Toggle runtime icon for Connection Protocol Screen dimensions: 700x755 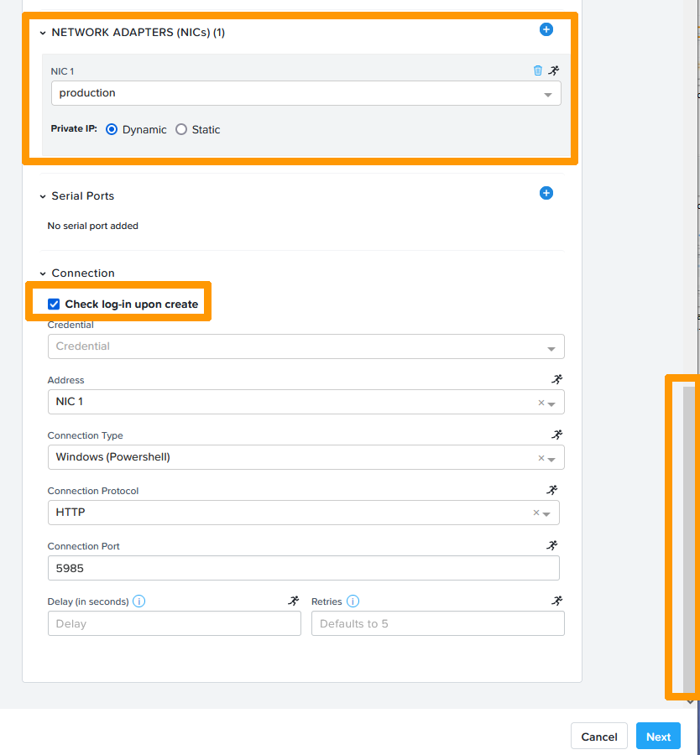click(551, 490)
